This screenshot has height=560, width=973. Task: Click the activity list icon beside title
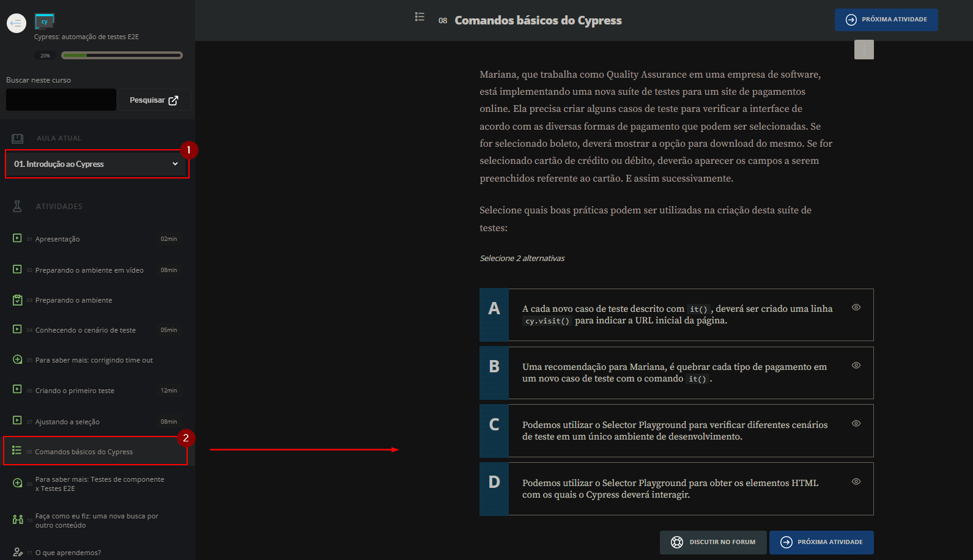click(420, 17)
